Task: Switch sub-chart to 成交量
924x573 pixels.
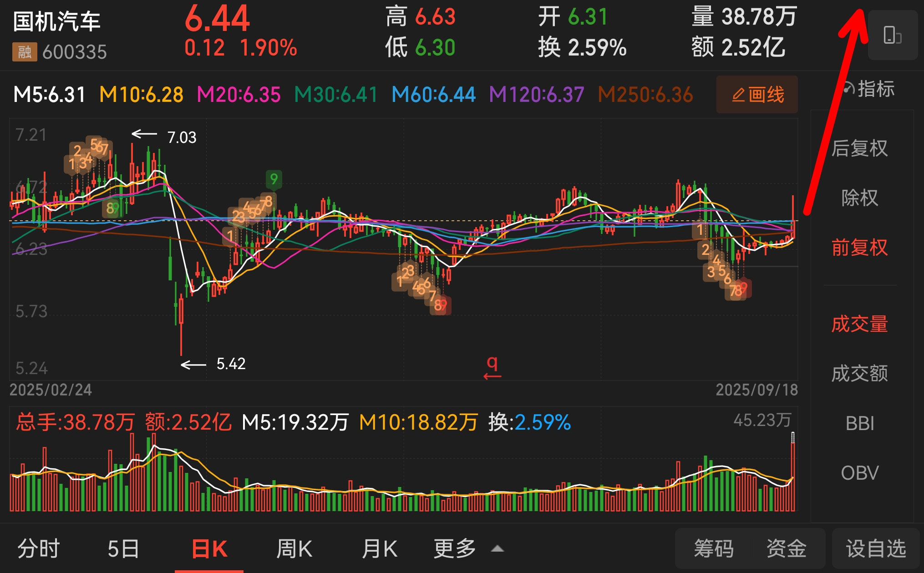Action: point(859,324)
